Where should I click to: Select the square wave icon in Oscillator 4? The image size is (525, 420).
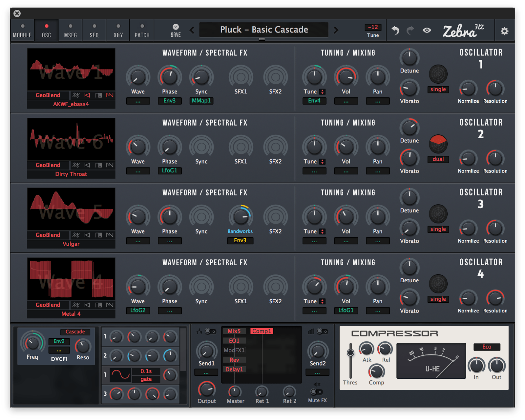tap(98, 305)
